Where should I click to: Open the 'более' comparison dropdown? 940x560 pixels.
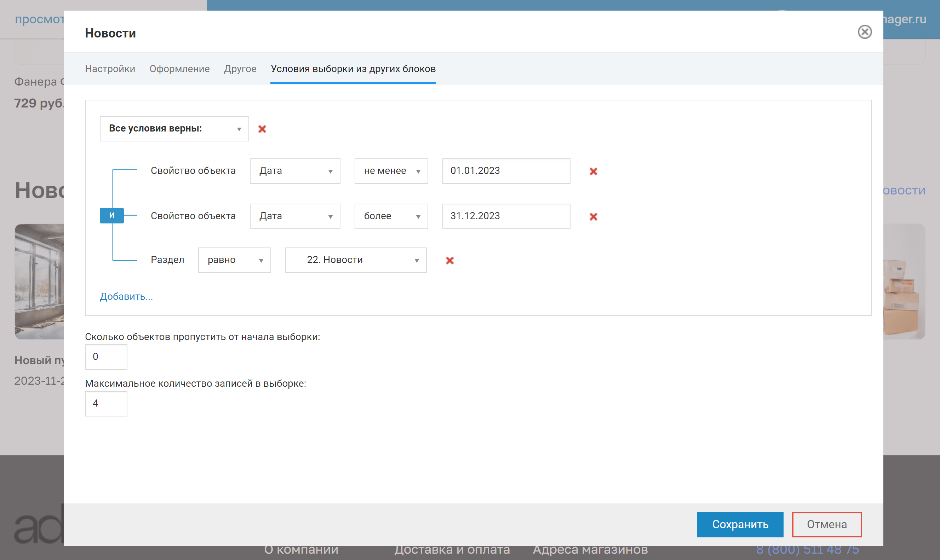(391, 216)
